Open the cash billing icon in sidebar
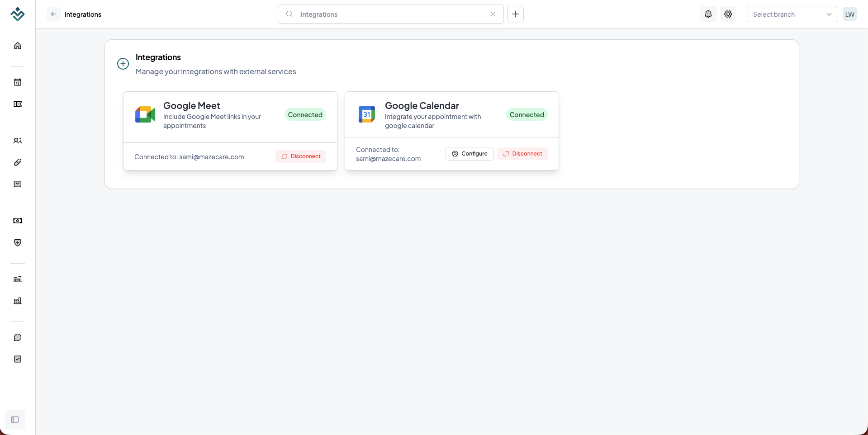The height and width of the screenshot is (435, 868). tap(18, 221)
